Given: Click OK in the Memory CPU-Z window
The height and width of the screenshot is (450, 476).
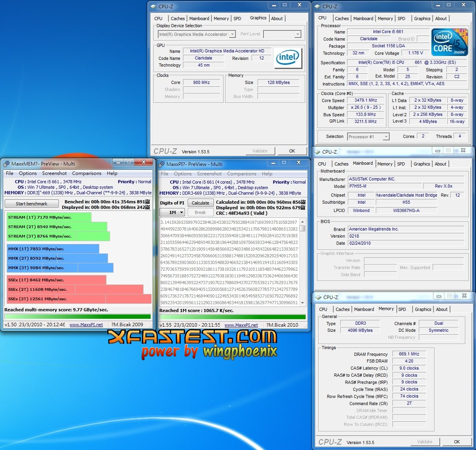Looking at the screenshot, I should (457, 442).
